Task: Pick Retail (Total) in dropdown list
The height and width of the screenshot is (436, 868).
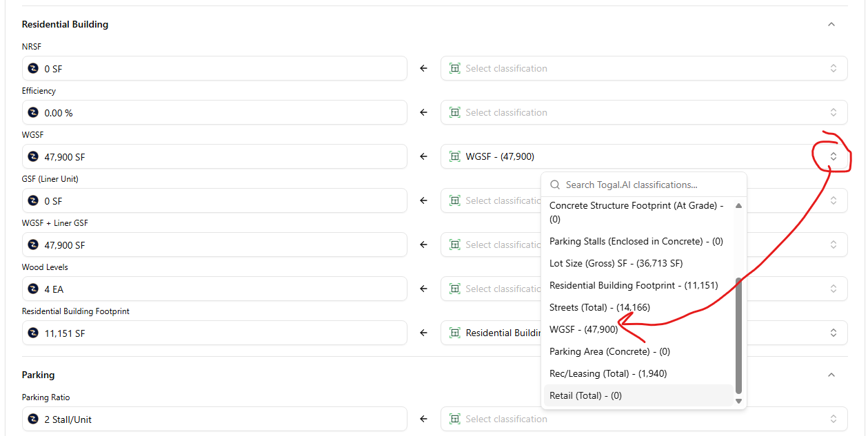Action: pos(585,395)
